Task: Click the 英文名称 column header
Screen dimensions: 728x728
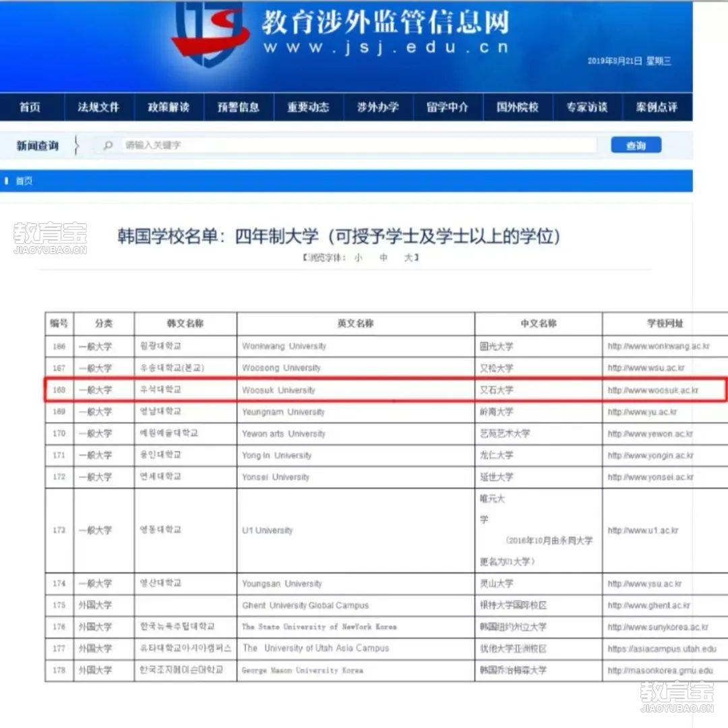Action: (x=356, y=324)
